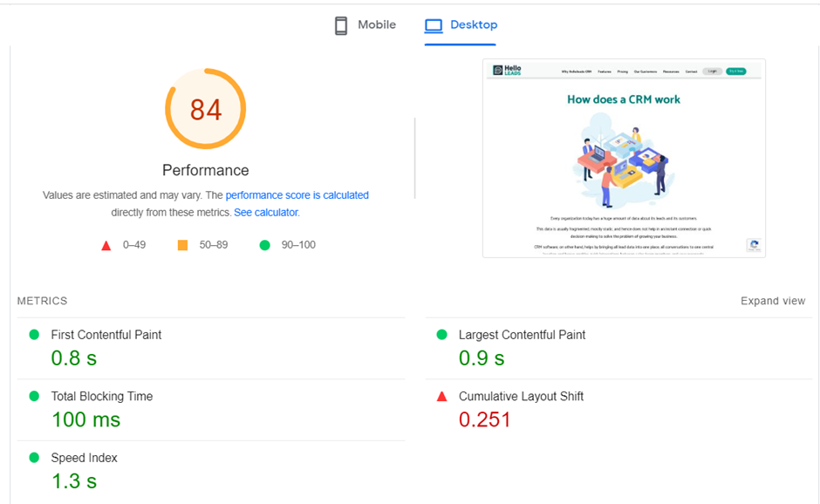Screen dimensions: 820x504
Task: Click the green circle 90–100 legend icon
Action: (x=264, y=245)
